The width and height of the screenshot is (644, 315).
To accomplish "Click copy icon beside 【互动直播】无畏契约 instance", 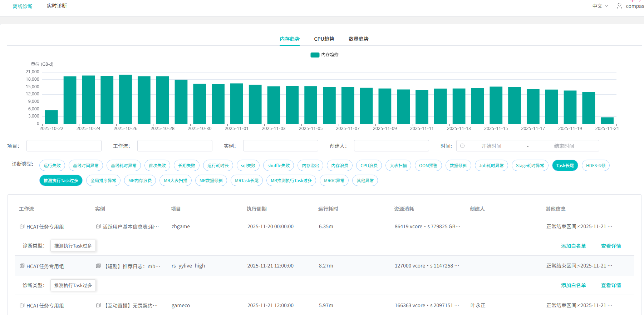I will pyautogui.click(x=98, y=305).
